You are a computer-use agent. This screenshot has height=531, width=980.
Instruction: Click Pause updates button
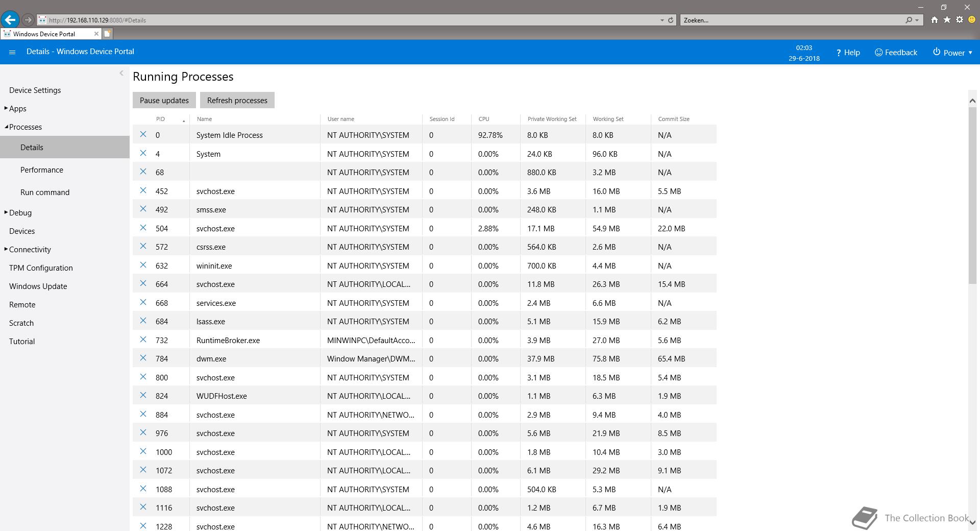coord(164,100)
